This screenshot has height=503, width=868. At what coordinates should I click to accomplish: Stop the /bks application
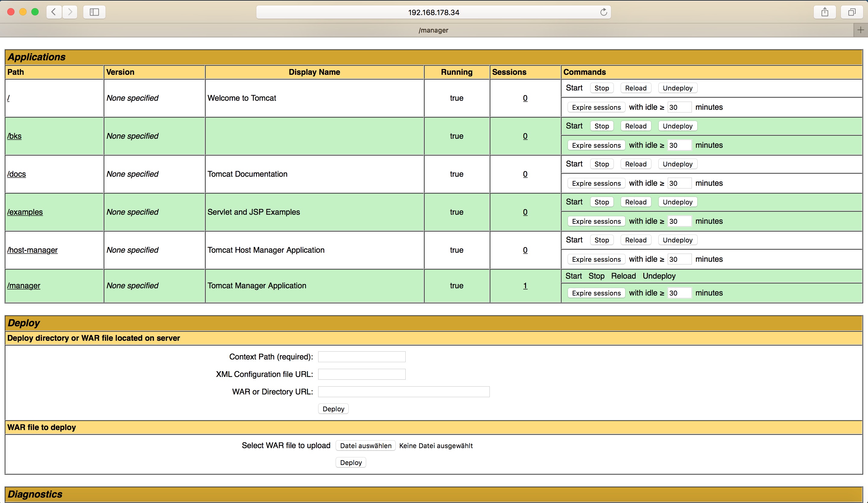tap(602, 126)
